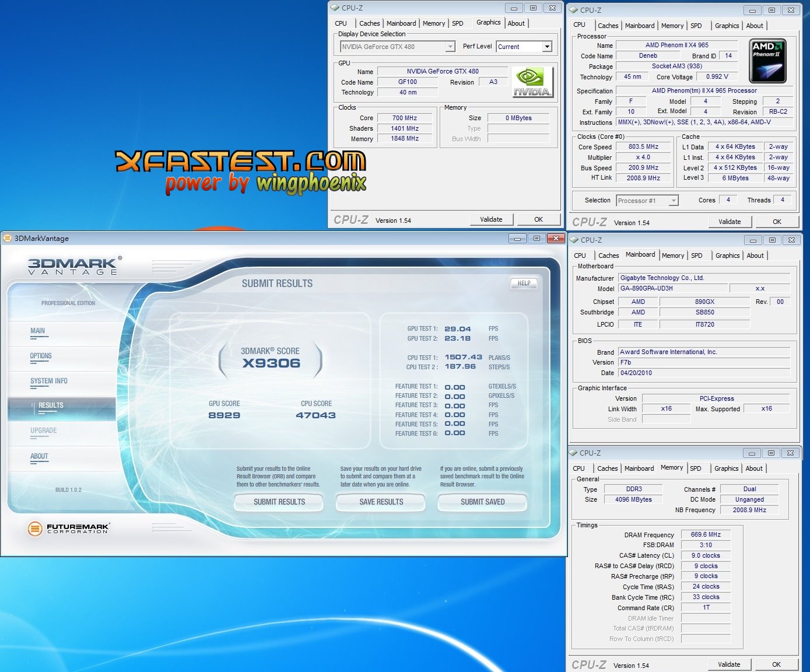This screenshot has height=672, width=810.
Task: Click the SAVE RESULTS button
Action: point(381,502)
